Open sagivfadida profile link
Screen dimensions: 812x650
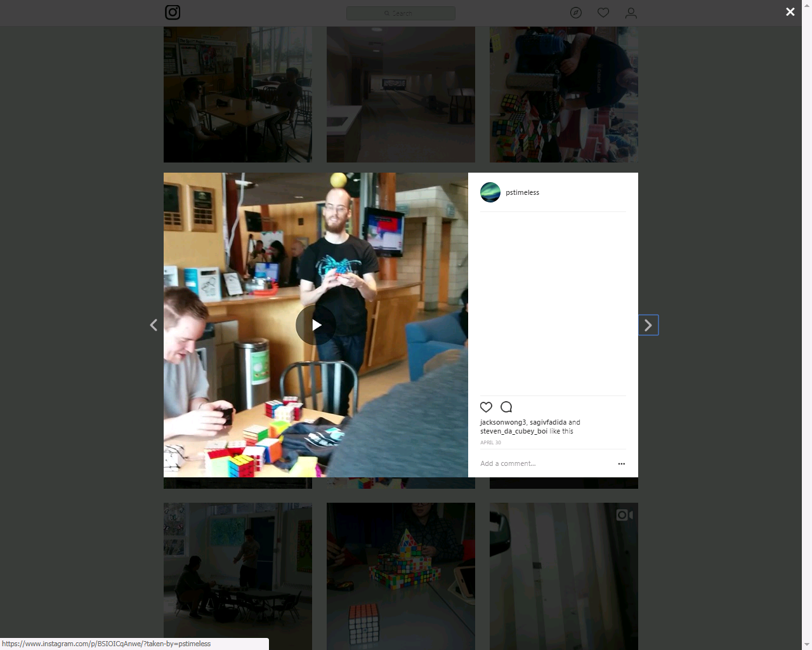(548, 422)
